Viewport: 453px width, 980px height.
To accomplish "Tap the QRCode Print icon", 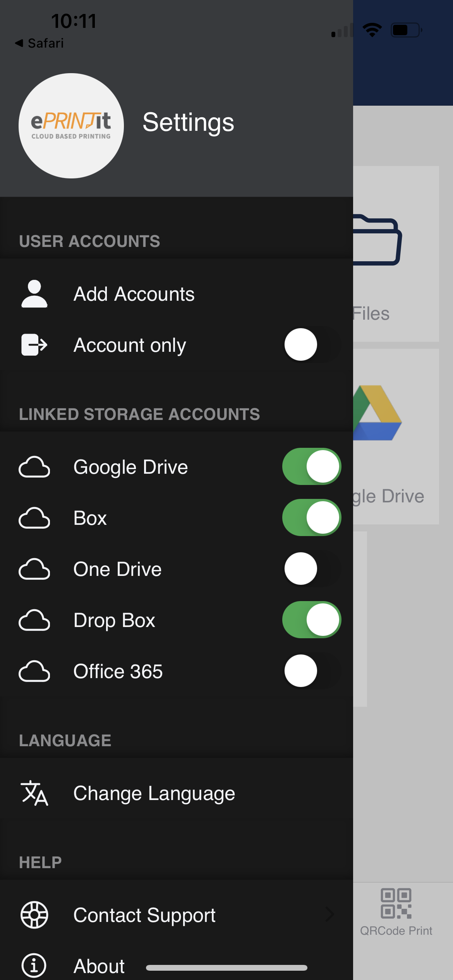I will tap(396, 903).
